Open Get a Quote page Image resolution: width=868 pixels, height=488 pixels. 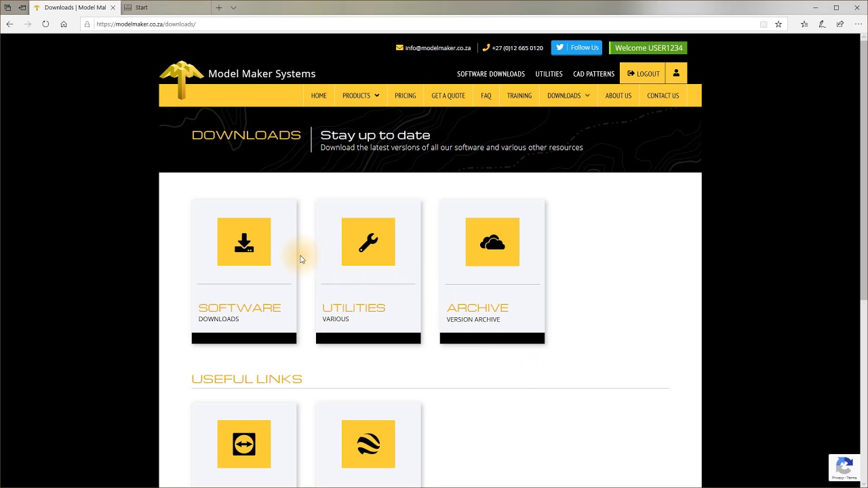[448, 96]
